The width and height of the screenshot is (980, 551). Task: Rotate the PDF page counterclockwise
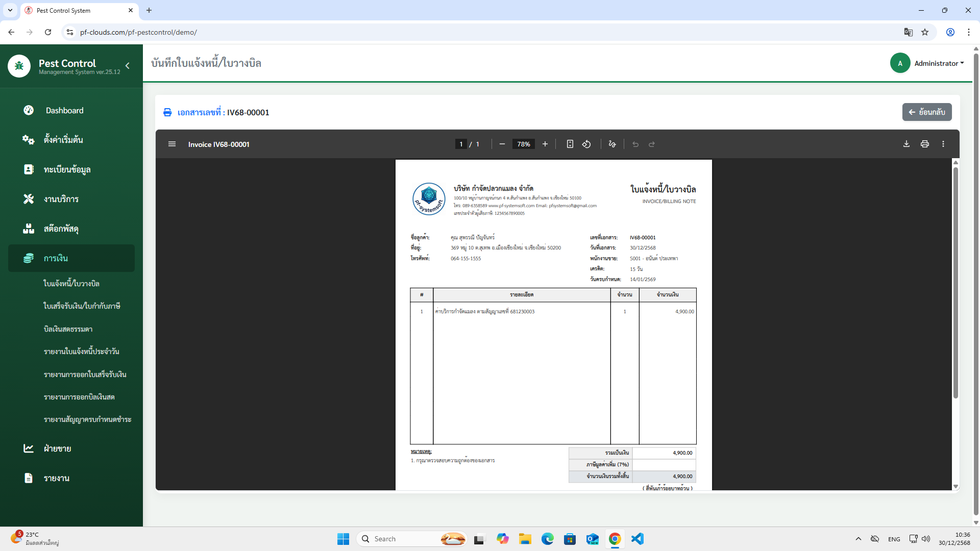(x=586, y=144)
